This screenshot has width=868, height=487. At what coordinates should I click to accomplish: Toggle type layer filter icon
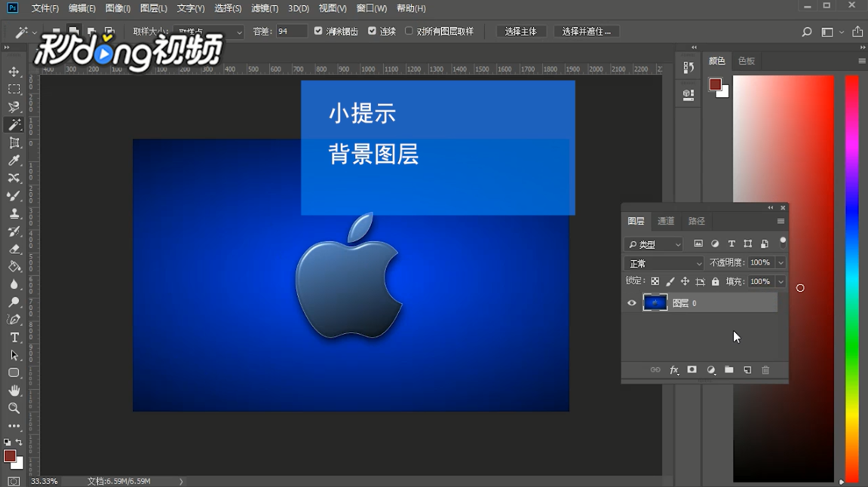click(732, 244)
